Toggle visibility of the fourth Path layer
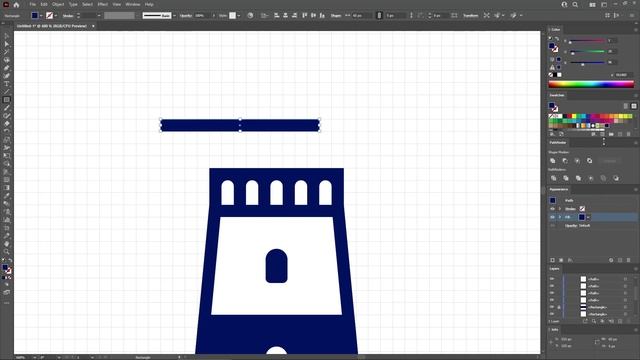640x360 pixels. pyautogui.click(x=552, y=300)
